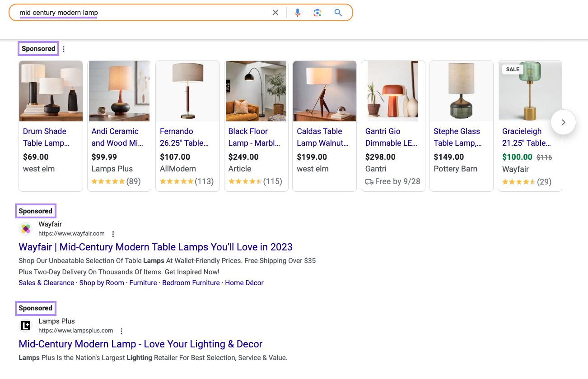The height and width of the screenshot is (379, 588).
Task: Open the three-dot menu beside the Sponsored label
Action: pyautogui.click(x=63, y=49)
